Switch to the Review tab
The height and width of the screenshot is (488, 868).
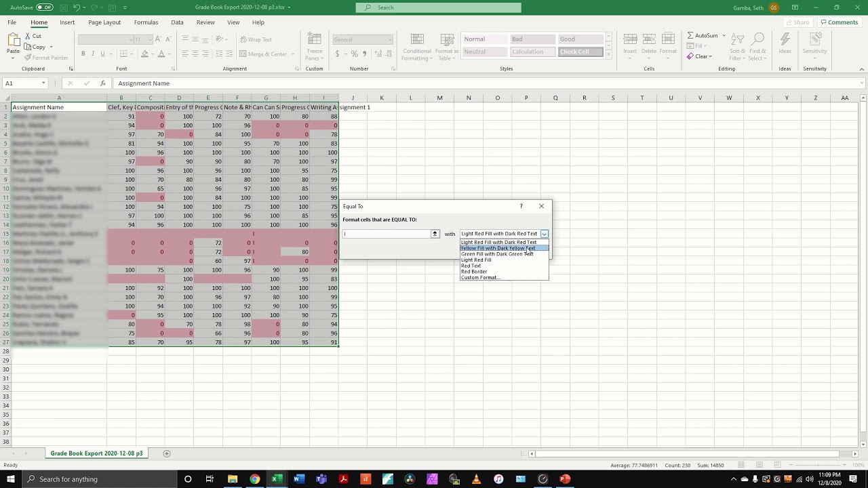click(205, 22)
